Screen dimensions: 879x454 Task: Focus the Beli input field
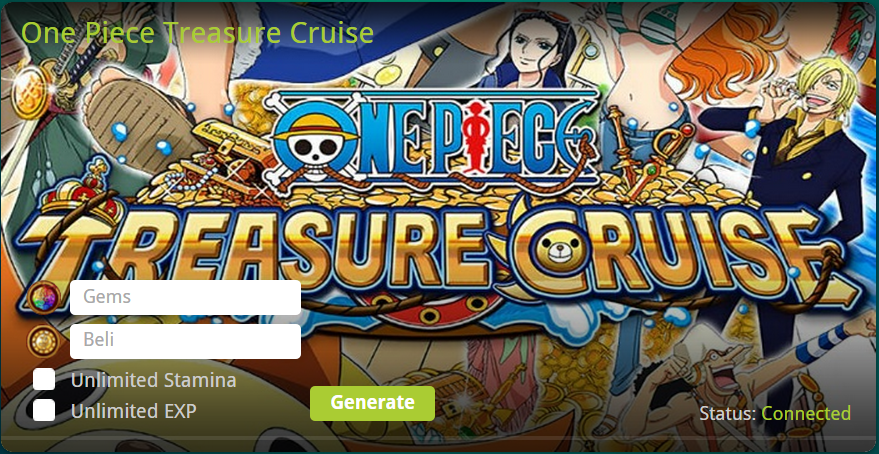tap(186, 341)
